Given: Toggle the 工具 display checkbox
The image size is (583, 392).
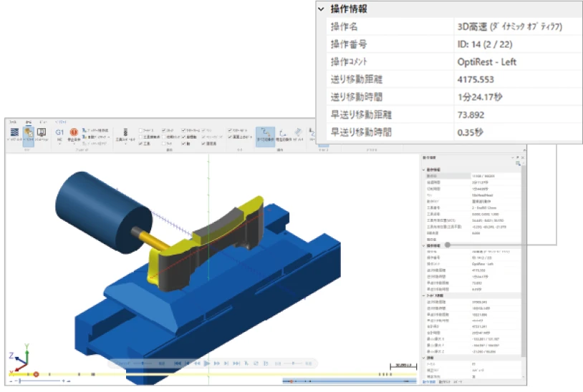Looking at the screenshot, I should click(140, 144).
